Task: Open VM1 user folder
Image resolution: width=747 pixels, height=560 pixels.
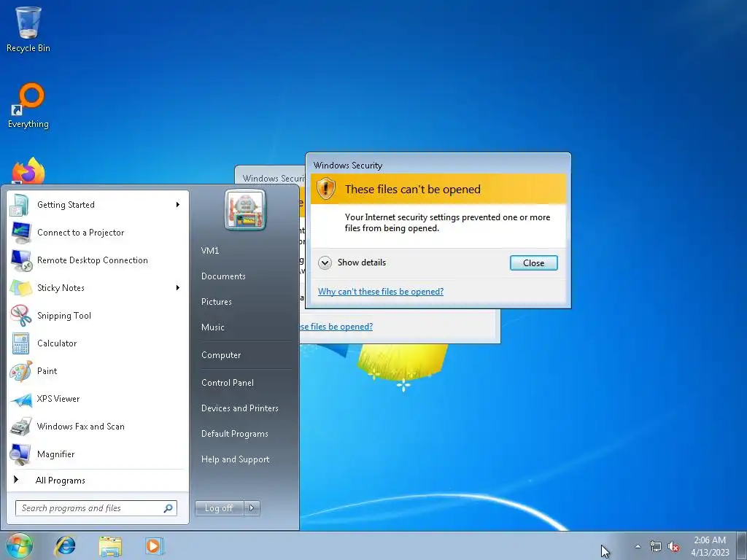Action: coord(210,251)
